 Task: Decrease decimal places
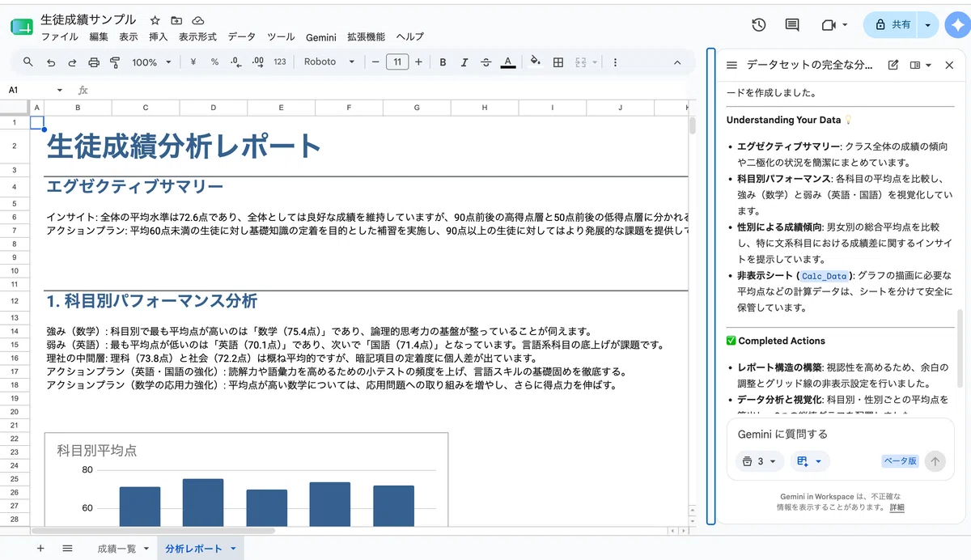pos(235,62)
